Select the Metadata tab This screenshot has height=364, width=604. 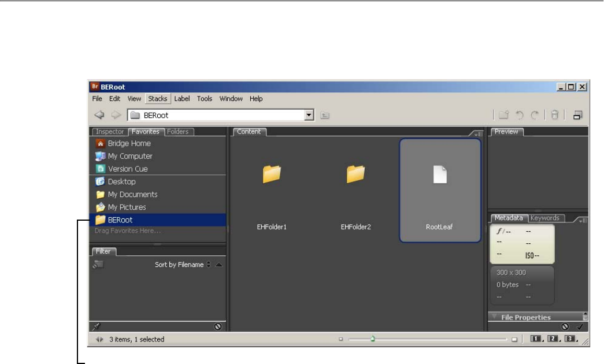pos(509,218)
